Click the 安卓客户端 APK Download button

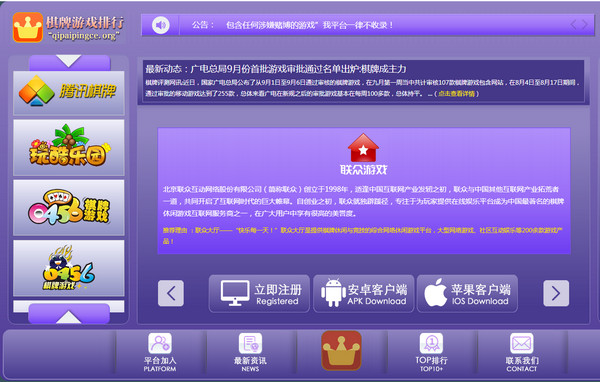(364, 294)
